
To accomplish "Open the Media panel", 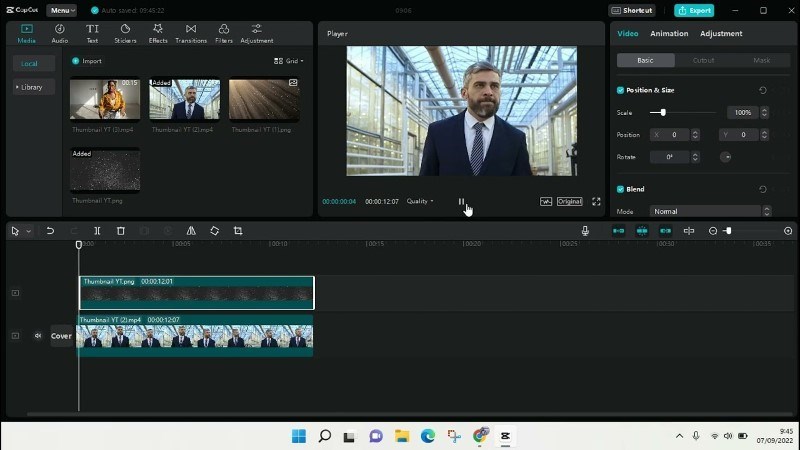I will [27, 34].
